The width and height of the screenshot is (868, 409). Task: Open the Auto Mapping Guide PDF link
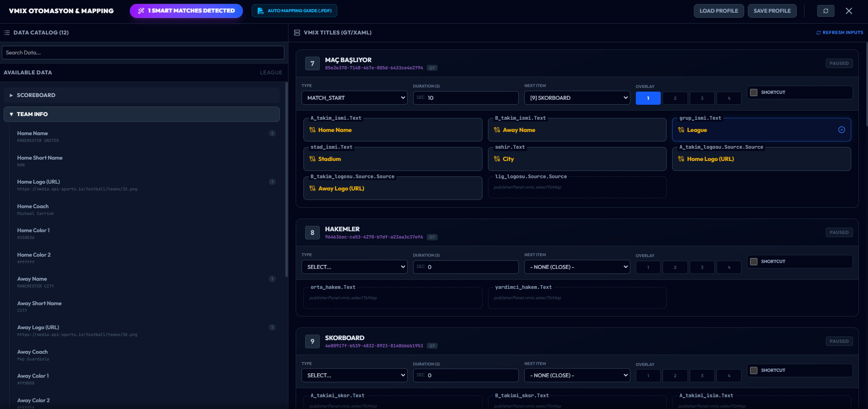tap(294, 11)
